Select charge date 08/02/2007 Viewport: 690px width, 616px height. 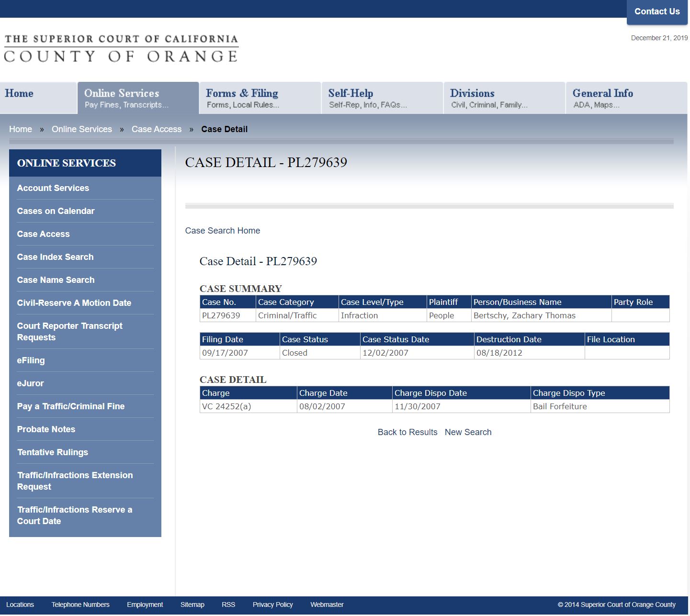pos(345,406)
